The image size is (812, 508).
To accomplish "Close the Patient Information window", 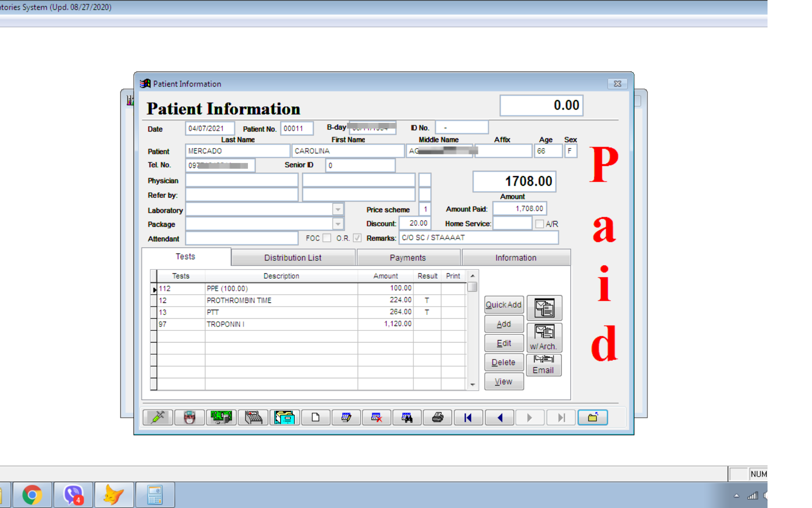I will point(618,84).
